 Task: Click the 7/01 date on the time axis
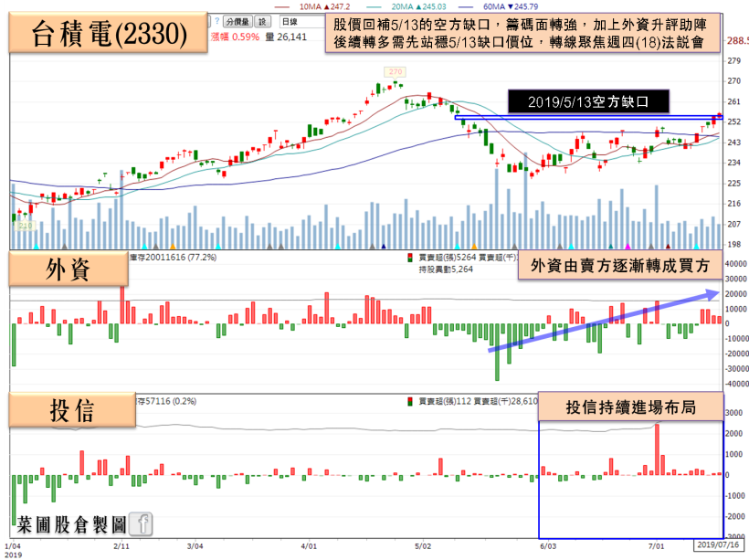pyautogui.click(x=657, y=545)
